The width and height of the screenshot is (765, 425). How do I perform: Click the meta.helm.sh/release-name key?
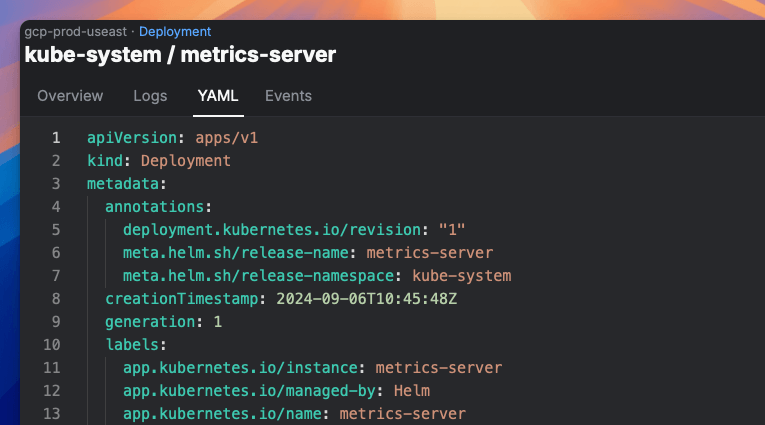coord(240,253)
